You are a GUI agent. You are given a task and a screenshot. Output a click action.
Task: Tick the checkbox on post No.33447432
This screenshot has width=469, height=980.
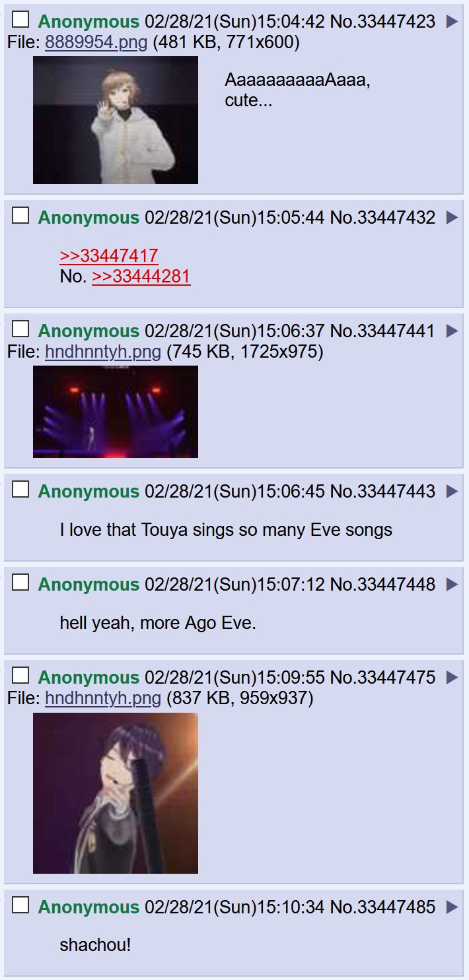point(21,216)
